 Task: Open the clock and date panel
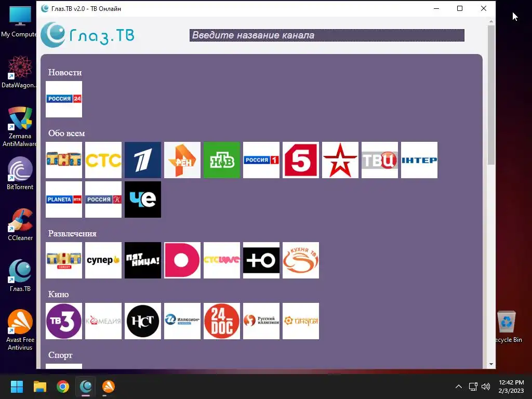tap(511, 387)
